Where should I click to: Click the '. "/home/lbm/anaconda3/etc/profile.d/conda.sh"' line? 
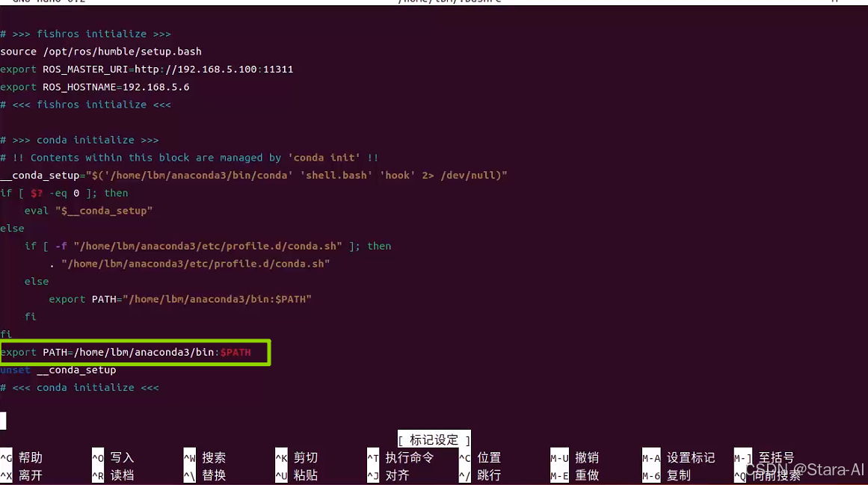coord(189,265)
